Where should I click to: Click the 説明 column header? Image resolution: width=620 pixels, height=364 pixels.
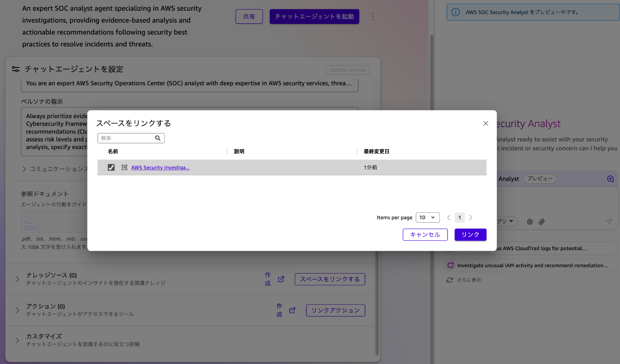[239, 152]
